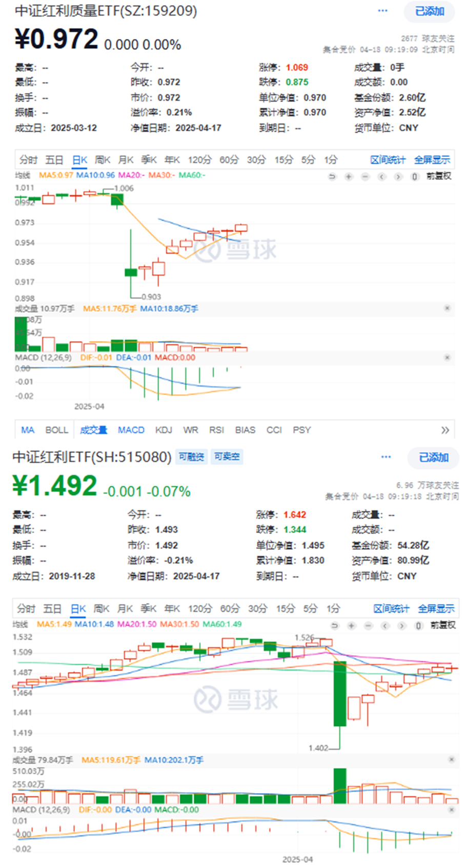Viewport: 467px width, 868px height.
Task: Switch 159209 chart to 分时 tab
Action: 28,160
